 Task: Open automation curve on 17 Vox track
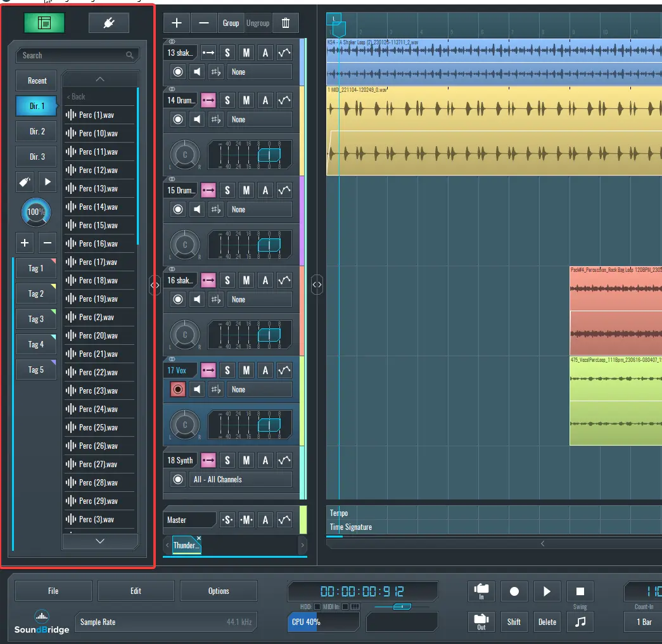[x=284, y=371]
